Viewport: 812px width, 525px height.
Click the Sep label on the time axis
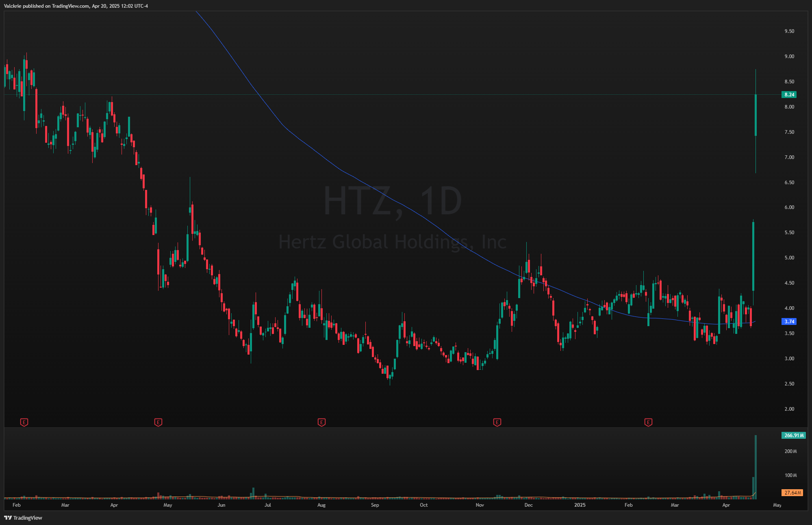[x=375, y=505]
